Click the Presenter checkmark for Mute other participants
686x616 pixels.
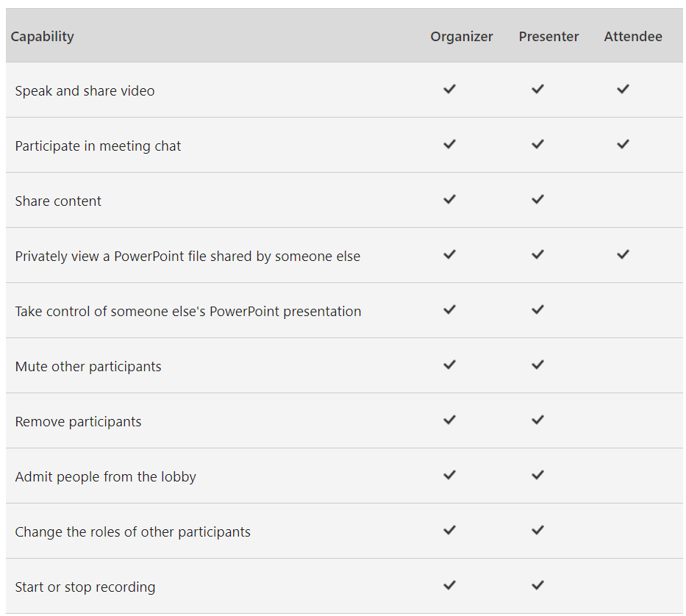[x=537, y=365]
